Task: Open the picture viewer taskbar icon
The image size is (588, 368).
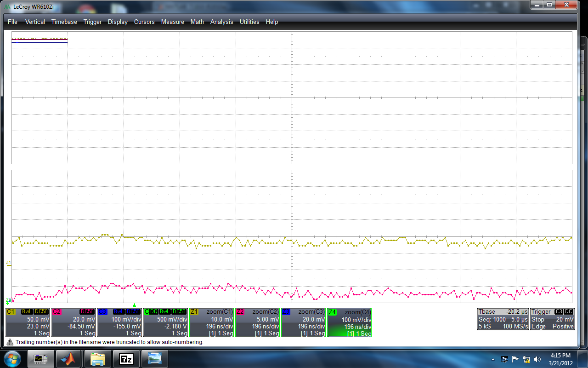Action: point(155,358)
